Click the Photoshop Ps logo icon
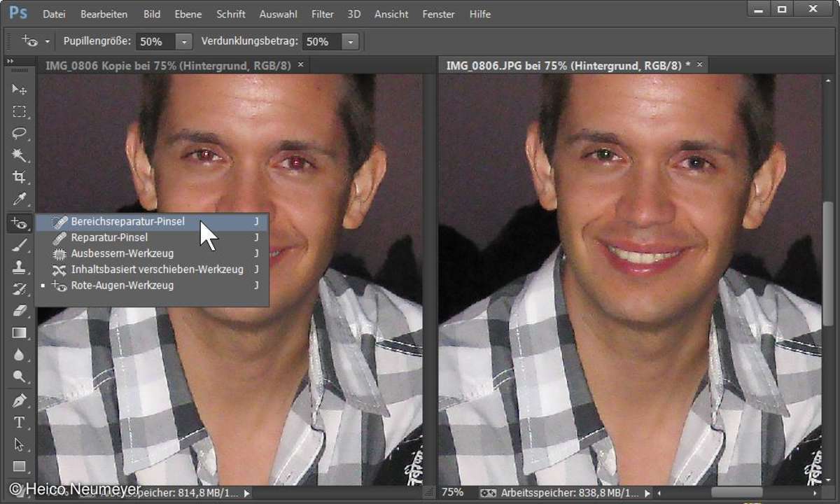Image resolution: width=840 pixels, height=504 pixels. [18, 13]
